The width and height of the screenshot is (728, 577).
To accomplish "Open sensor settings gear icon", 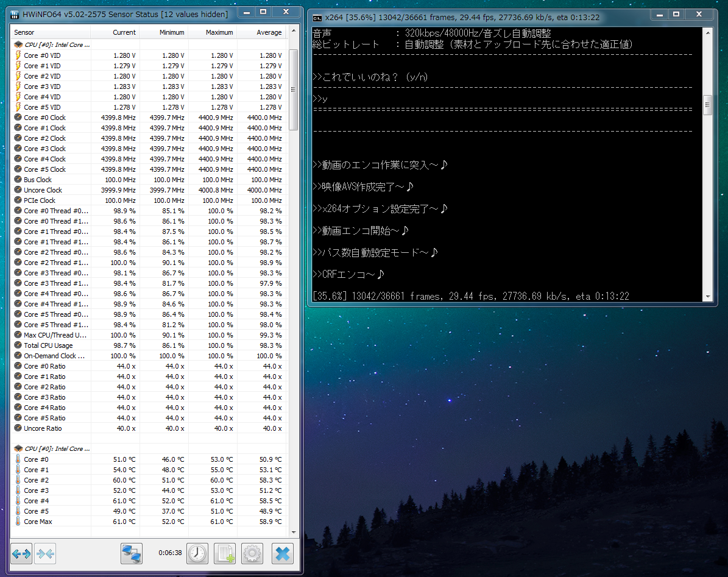I will coord(252,553).
